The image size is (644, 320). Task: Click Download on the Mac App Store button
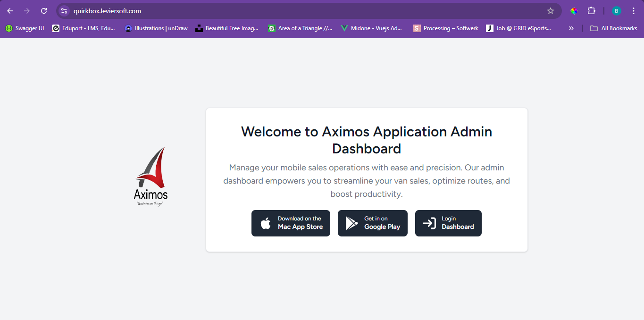[x=291, y=223]
